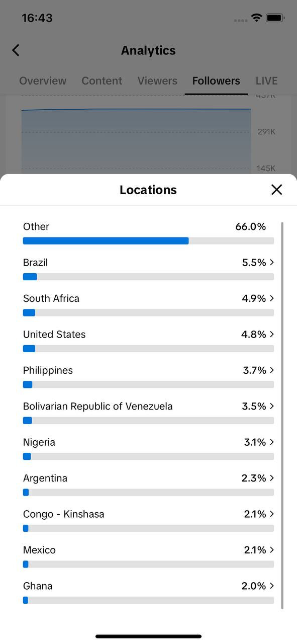
Task: Switch to the Overview tab
Action: 43,80
